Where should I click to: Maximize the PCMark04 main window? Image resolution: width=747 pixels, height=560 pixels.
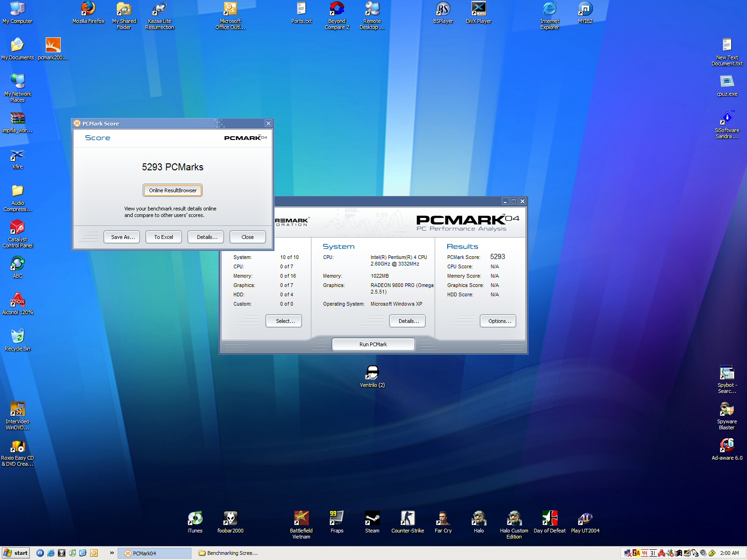514,201
